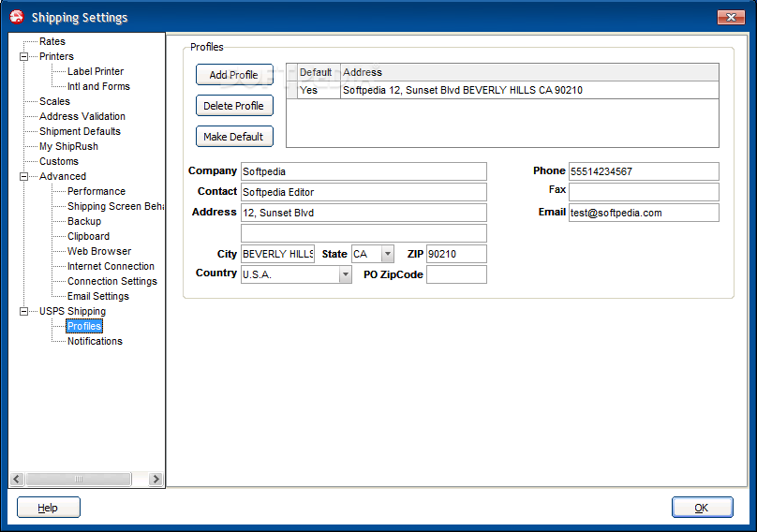Viewport: 757px width, 532px height.
Task: Click the Contact input field
Action: [364, 192]
